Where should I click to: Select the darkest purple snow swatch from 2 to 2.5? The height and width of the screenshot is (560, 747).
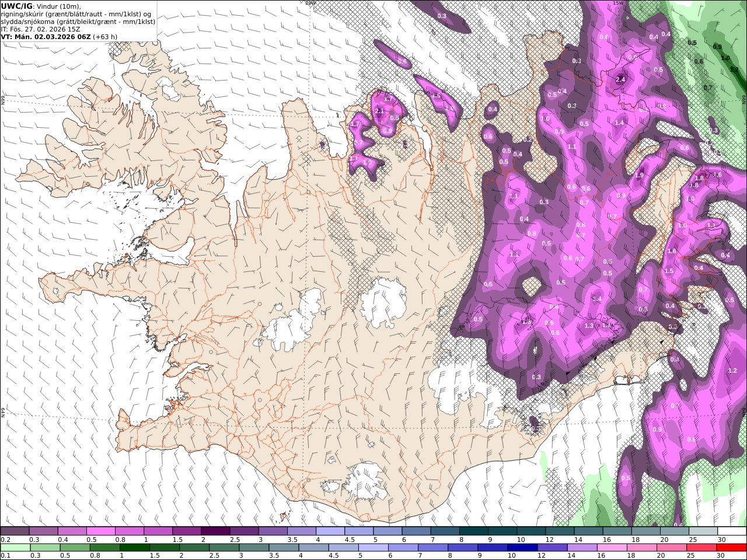pyautogui.click(x=215, y=531)
